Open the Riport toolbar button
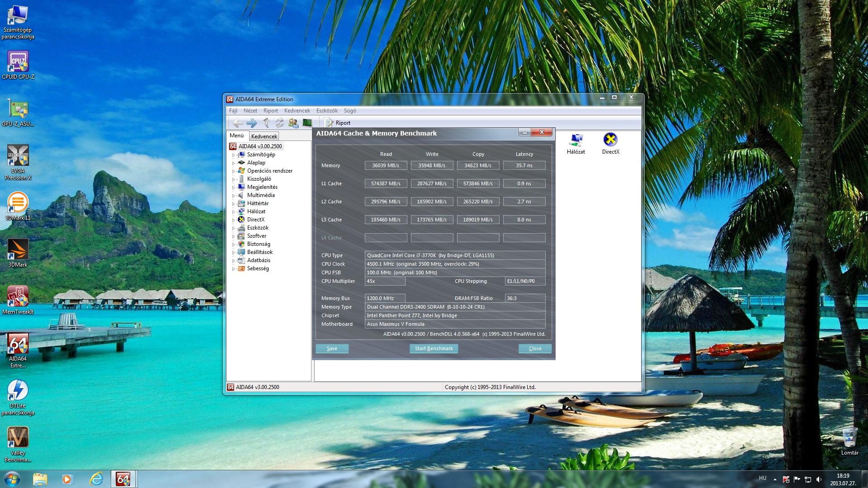The height and width of the screenshot is (488, 868). coord(338,123)
